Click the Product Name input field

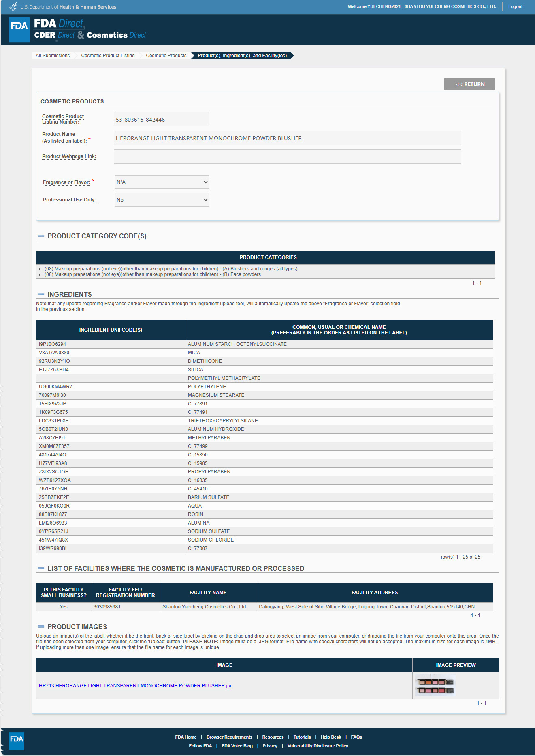pos(287,138)
